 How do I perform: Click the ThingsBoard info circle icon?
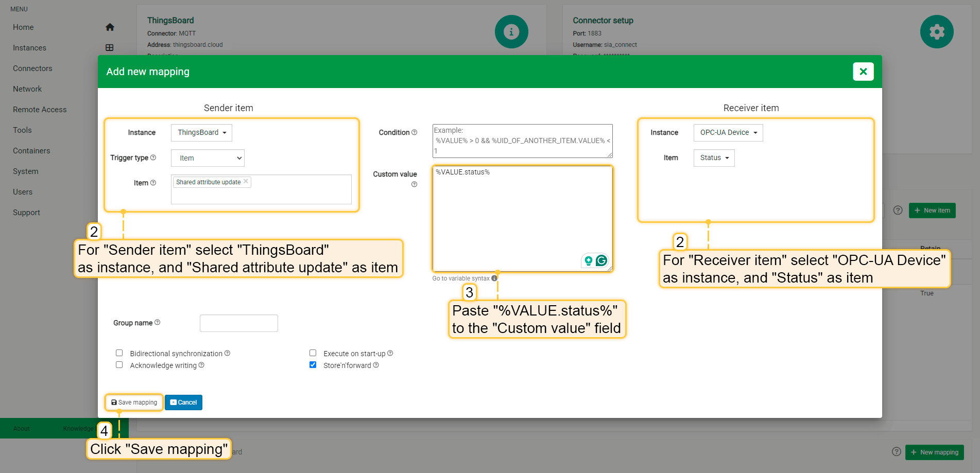[511, 32]
